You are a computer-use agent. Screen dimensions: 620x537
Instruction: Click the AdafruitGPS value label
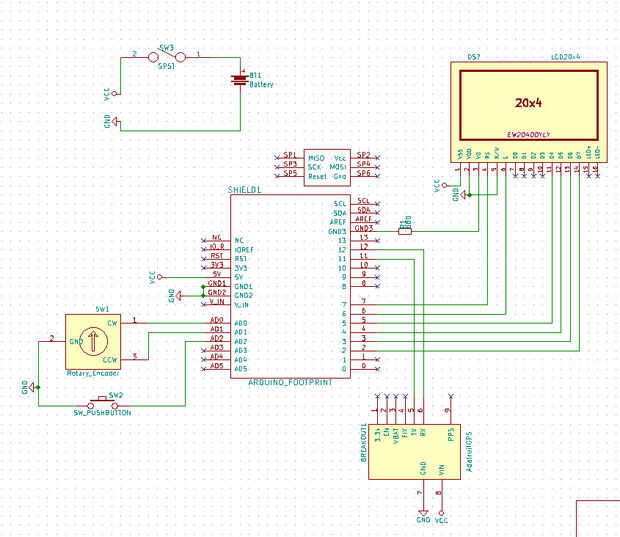click(469, 451)
